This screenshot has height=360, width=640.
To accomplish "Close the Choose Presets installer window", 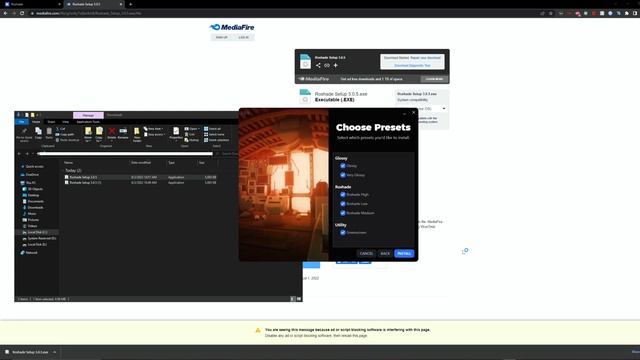I will pyautogui.click(x=413, y=112).
